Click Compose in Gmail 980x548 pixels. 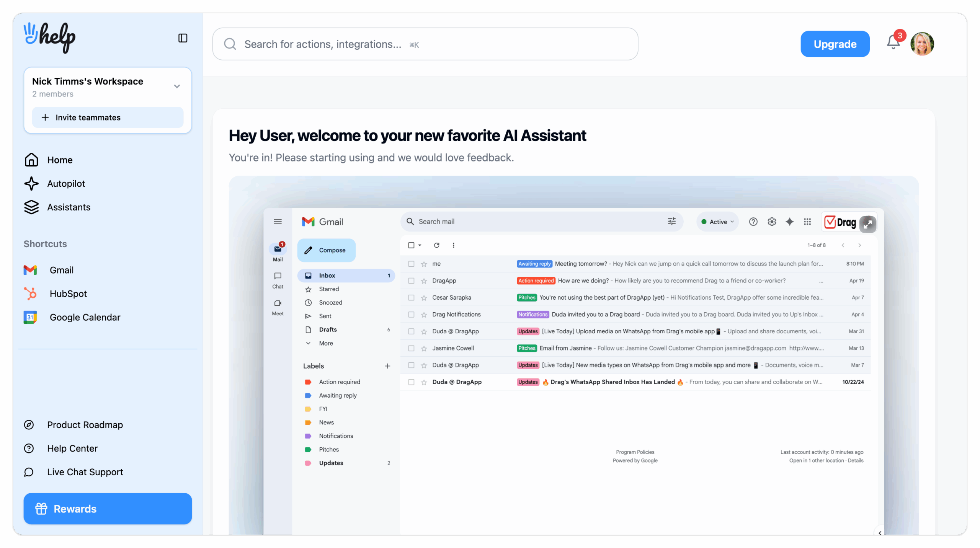pos(326,250)
